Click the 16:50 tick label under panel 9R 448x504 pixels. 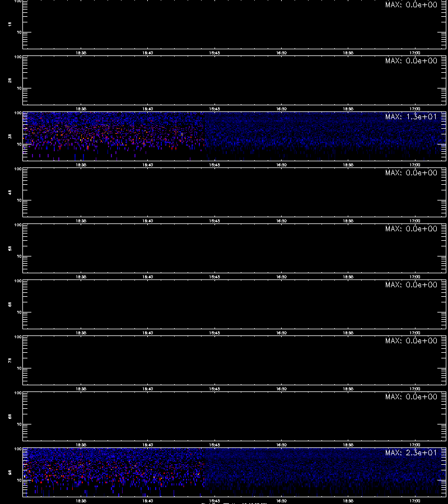[x=281, y=501]
